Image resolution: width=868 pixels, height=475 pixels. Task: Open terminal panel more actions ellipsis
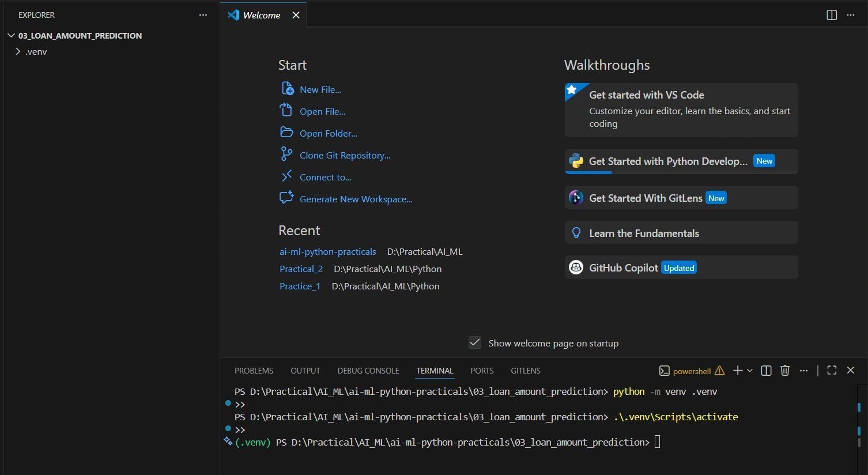coord(804,371)
